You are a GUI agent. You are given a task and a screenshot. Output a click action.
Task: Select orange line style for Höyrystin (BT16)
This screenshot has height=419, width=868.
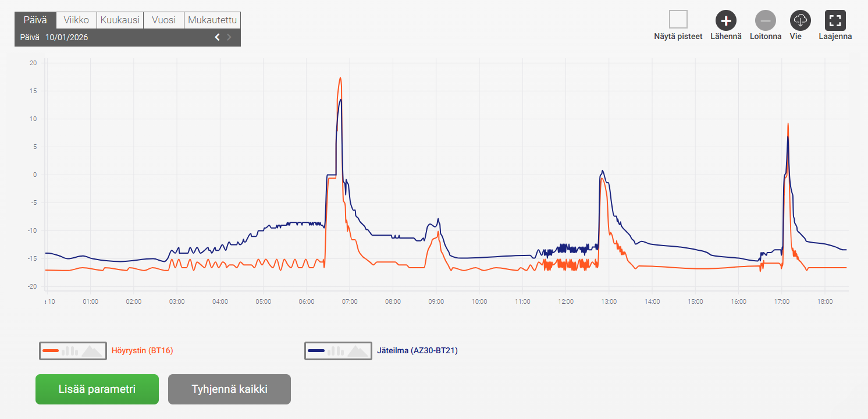[x=51, y=351]
